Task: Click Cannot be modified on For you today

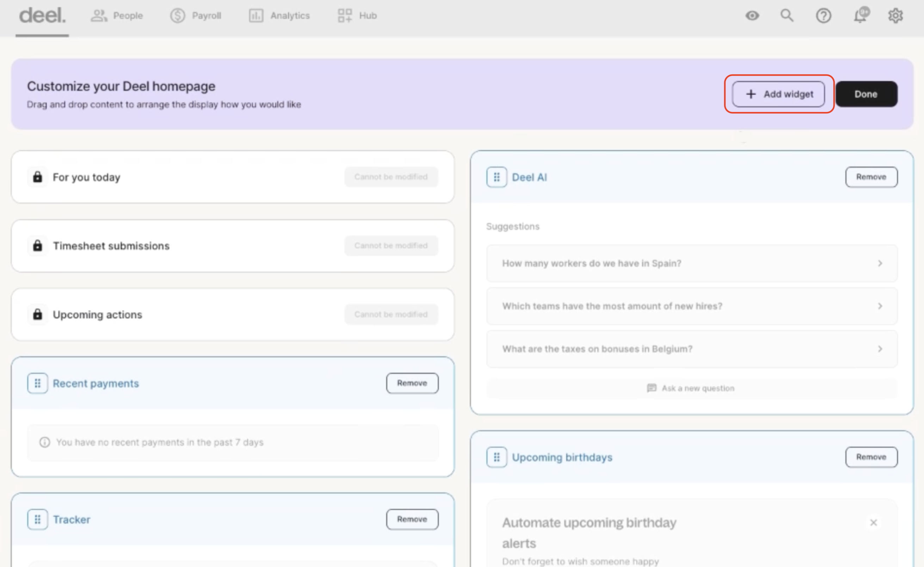Action: 391,177
